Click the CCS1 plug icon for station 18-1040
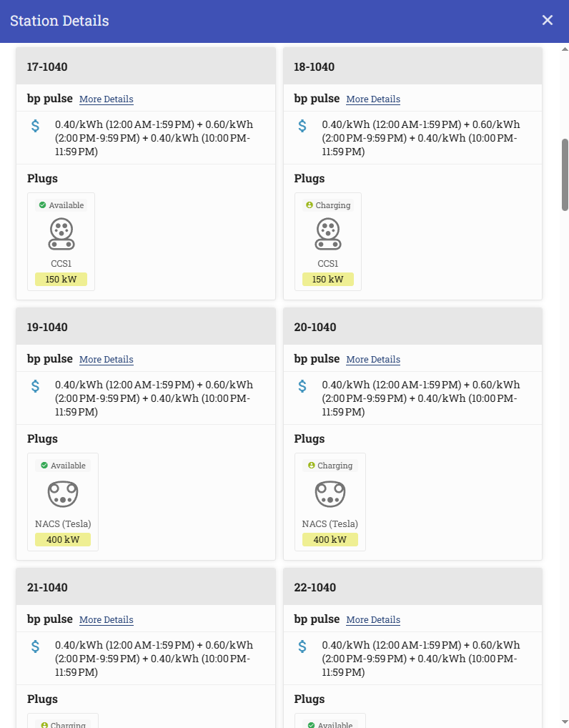 (328, 233)
